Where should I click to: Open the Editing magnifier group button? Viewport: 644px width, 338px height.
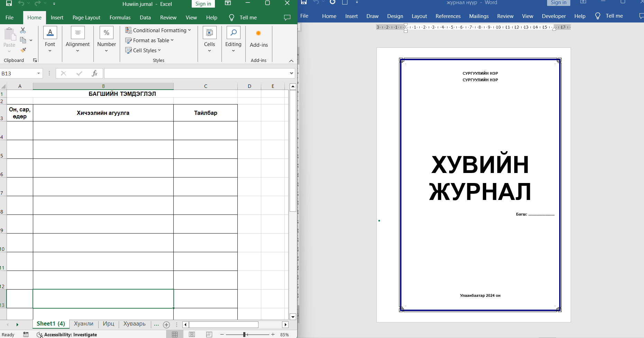(233, 39)
